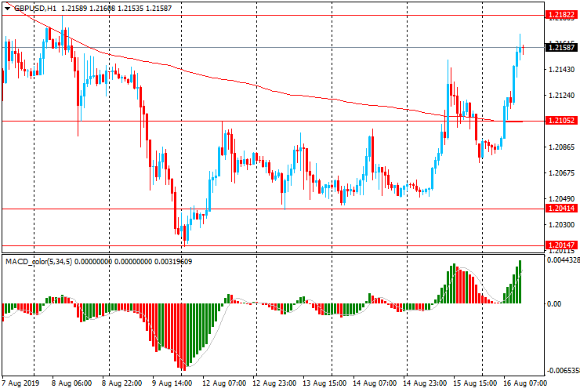Open the chart menu triangle beside GBPUSD,H1
This screenshot has height=392, width=580.
coord(7,9)
